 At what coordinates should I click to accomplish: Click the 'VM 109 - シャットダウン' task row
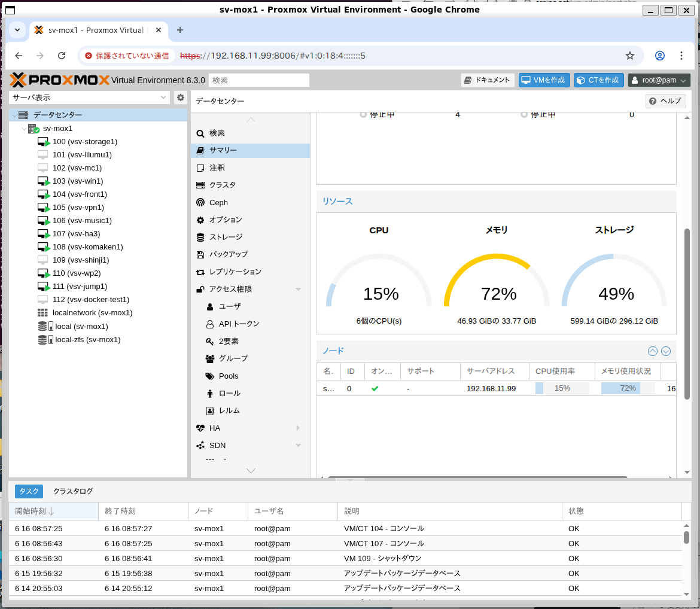coord(345,559)
